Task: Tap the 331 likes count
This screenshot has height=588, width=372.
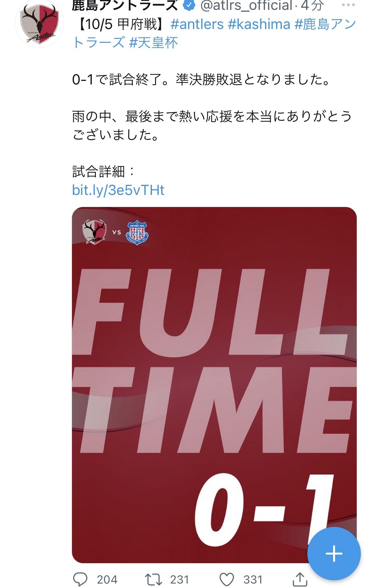Action: pyautogui.click(x=253, y=580)
